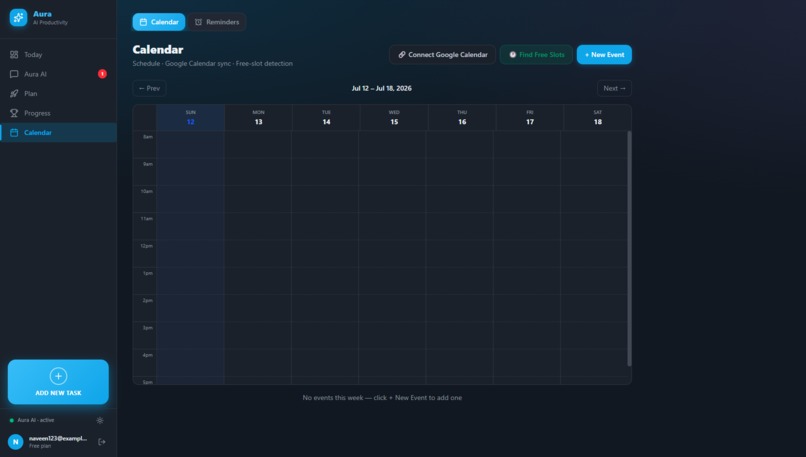Select the Tue 14 day header
806x457 pixels.
[326, 118]
